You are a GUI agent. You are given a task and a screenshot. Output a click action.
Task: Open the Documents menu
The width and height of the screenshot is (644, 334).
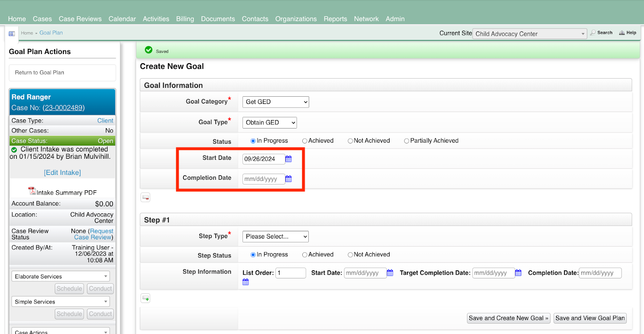tap(218, 19)
